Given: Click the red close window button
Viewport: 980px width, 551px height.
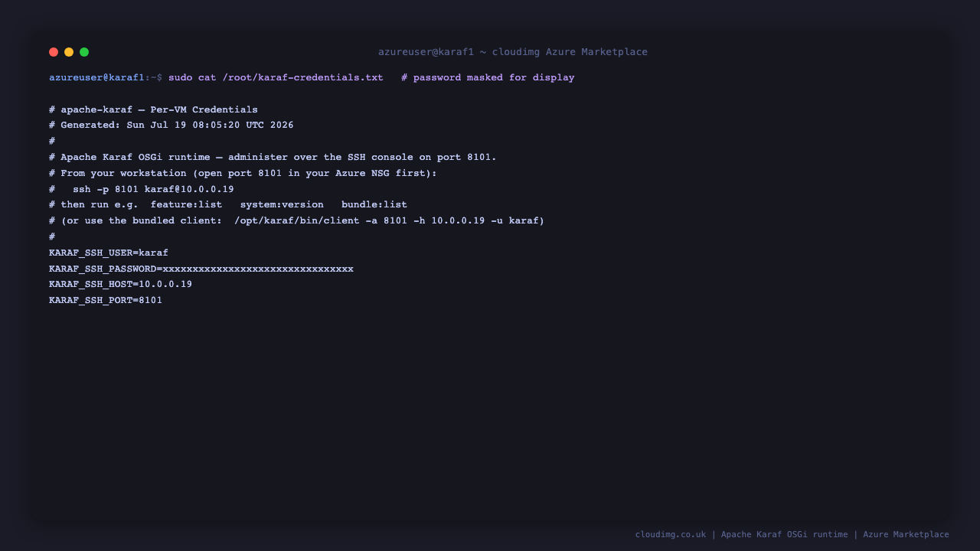Looking at the screenshot, I should (54, 52).
